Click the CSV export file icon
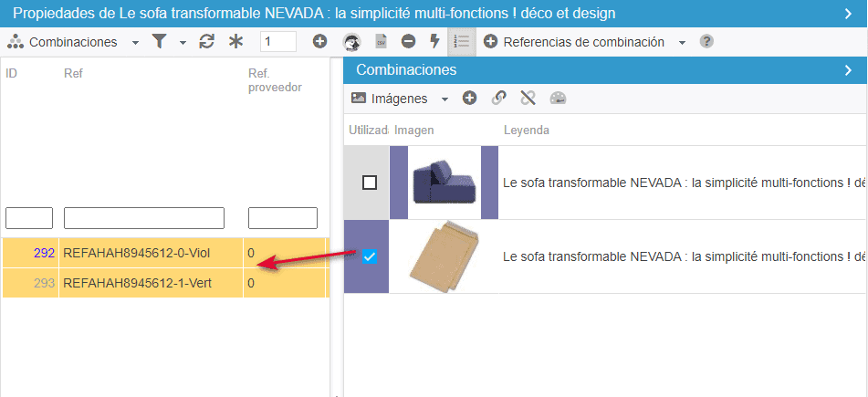The height and width of the screenshot is (397, 868). pos(382,42)
